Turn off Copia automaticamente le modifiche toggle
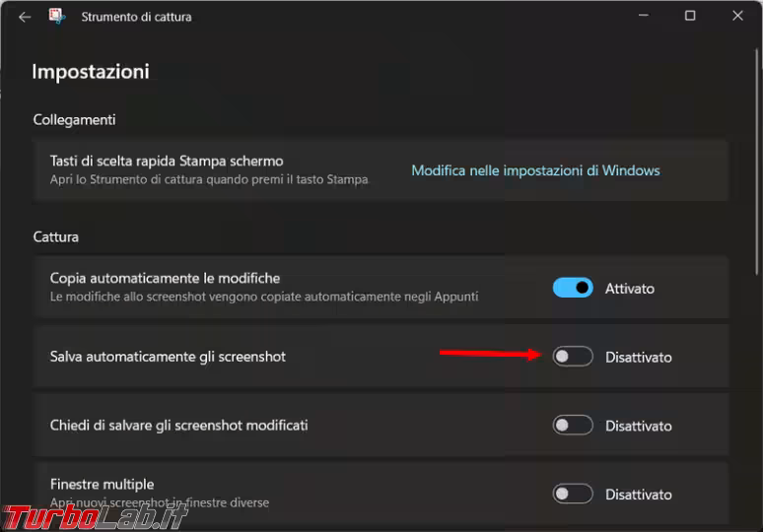The width and height of the screenshot is (763, 532). 573,288
